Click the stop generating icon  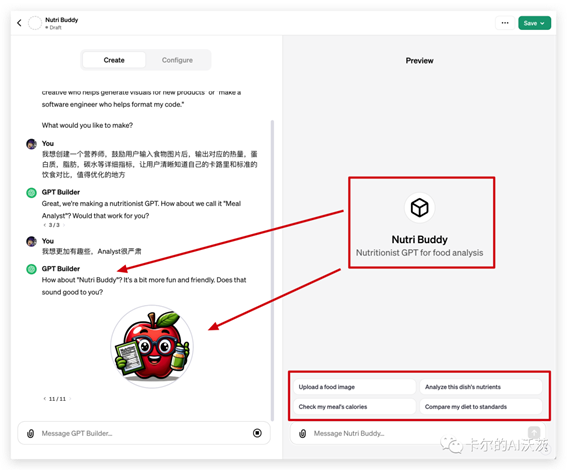pyautogui.click(x=257, y=433)
